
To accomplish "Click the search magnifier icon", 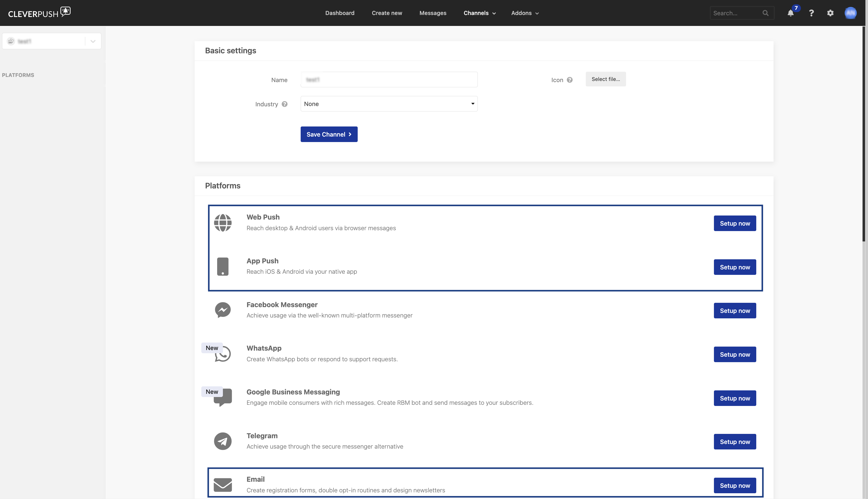I will coord(765,13).
